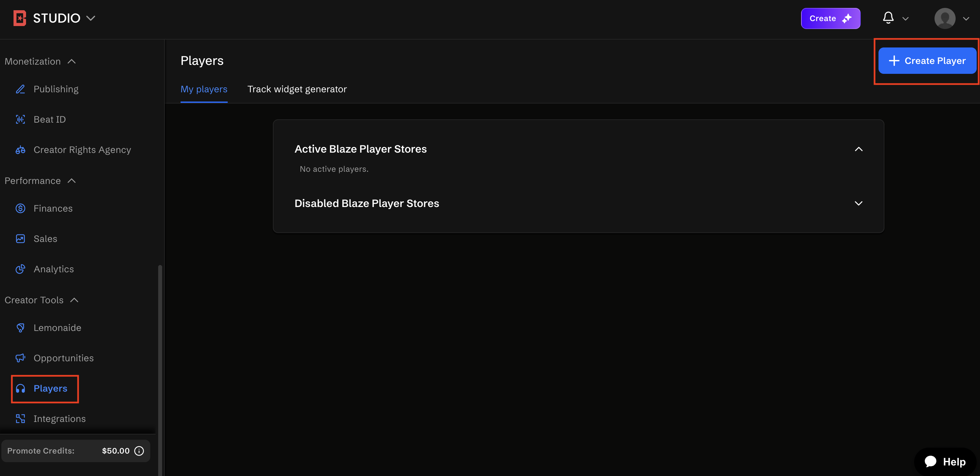Image resolution: width=980 pixels, height=476 pixels.
Task: Click the notification bell icon
Action: click(x=888, y=18)
